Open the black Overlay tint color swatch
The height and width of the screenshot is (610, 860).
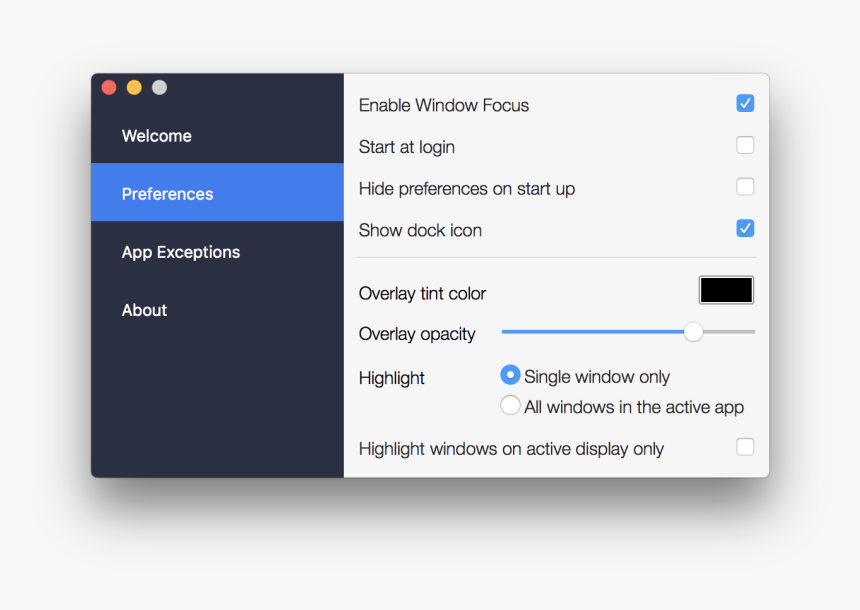[x=726, y=291]
